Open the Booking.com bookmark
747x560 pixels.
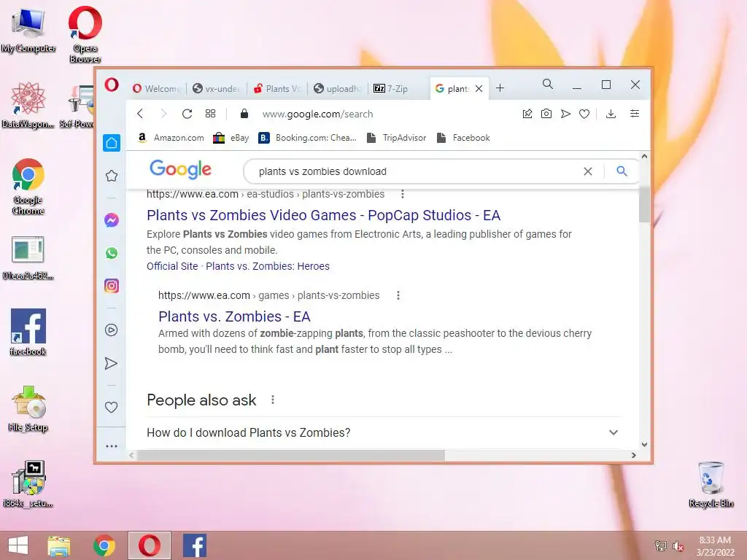coord(308,138)
